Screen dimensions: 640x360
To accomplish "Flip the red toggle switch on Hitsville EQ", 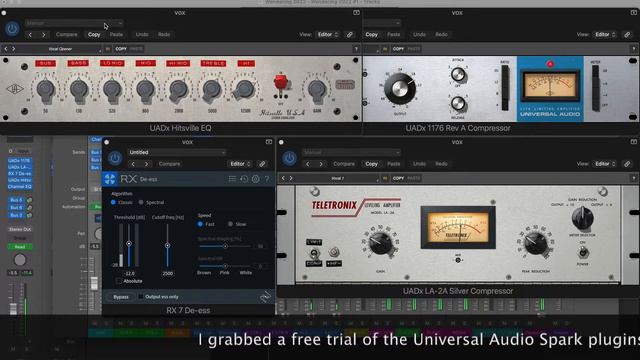I will pyautogui.click(x=280, y=83).
